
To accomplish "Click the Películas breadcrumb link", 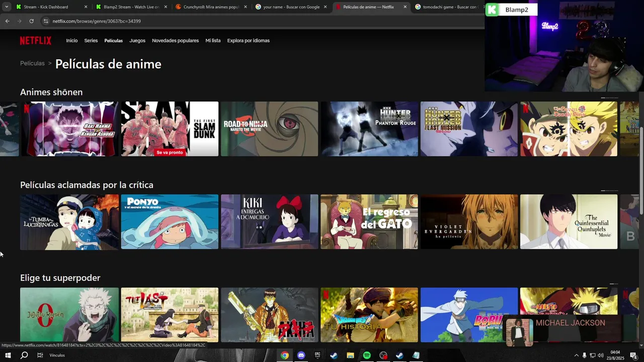I will (x=32, y=63).
